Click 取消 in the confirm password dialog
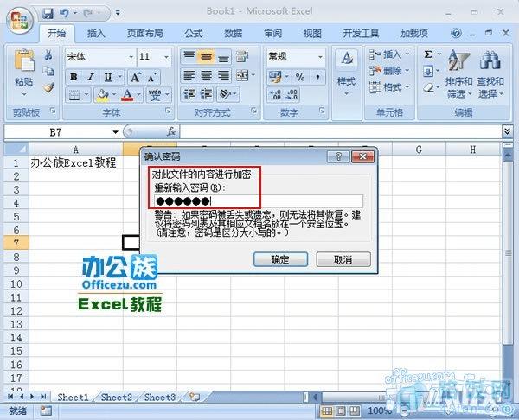Image resolution: width=519 pixels, height=420 pixels. coord(343,259)
